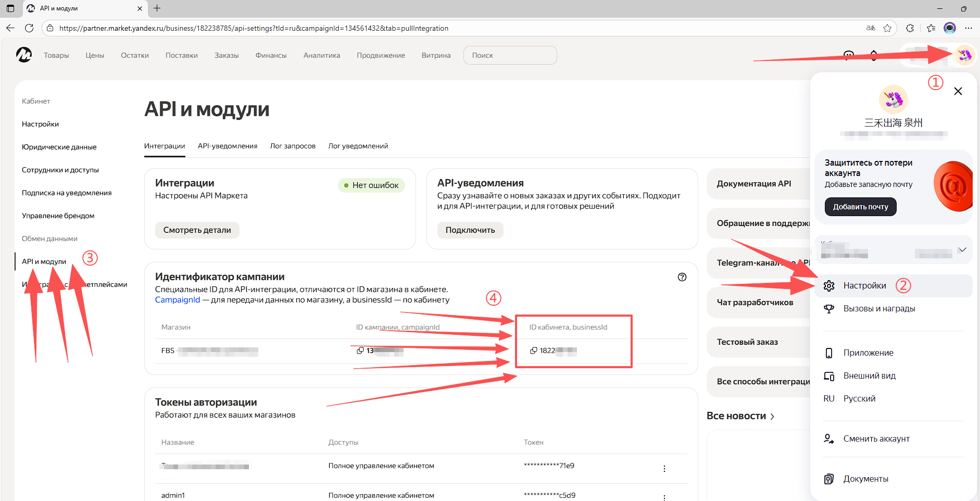Open the Тестовый заказ card

pyautogui.click(x=759, y=342)
